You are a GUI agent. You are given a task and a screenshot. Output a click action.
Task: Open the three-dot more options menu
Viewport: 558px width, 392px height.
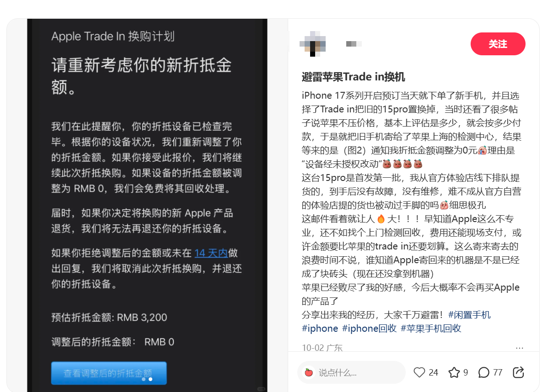pyautogui.click(x=519, y=348)
